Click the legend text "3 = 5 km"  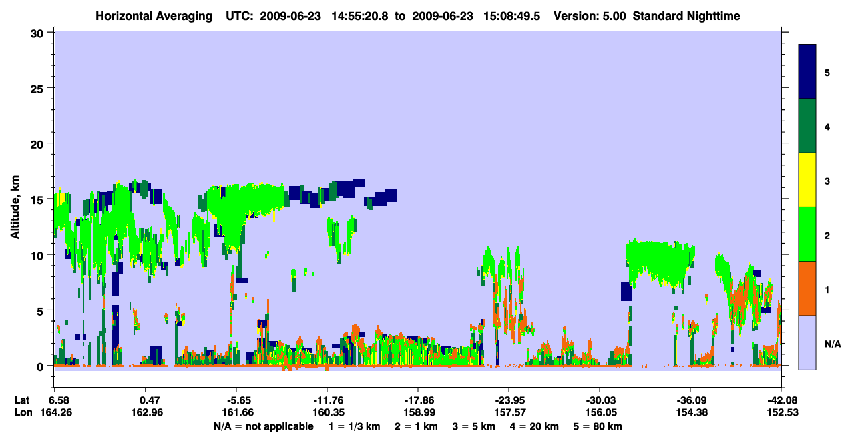pyautogui.click(x=474, y=426)
